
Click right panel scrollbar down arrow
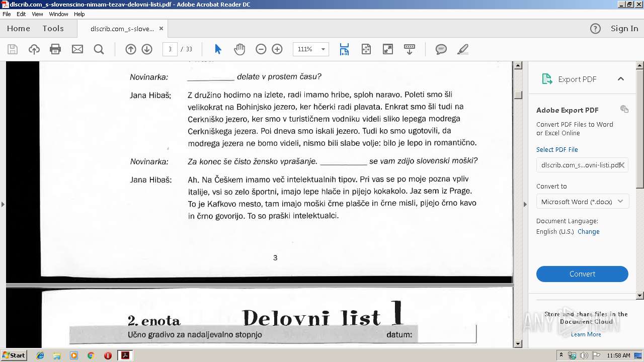[640, 296]
